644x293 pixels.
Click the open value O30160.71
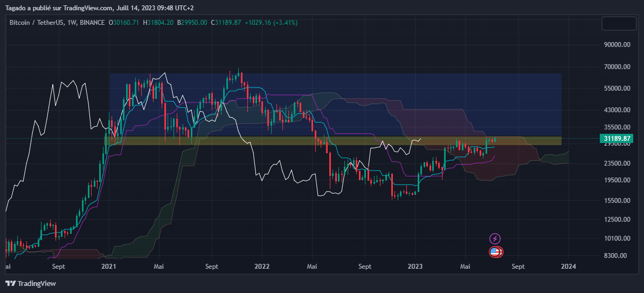[x=123, y=23]
